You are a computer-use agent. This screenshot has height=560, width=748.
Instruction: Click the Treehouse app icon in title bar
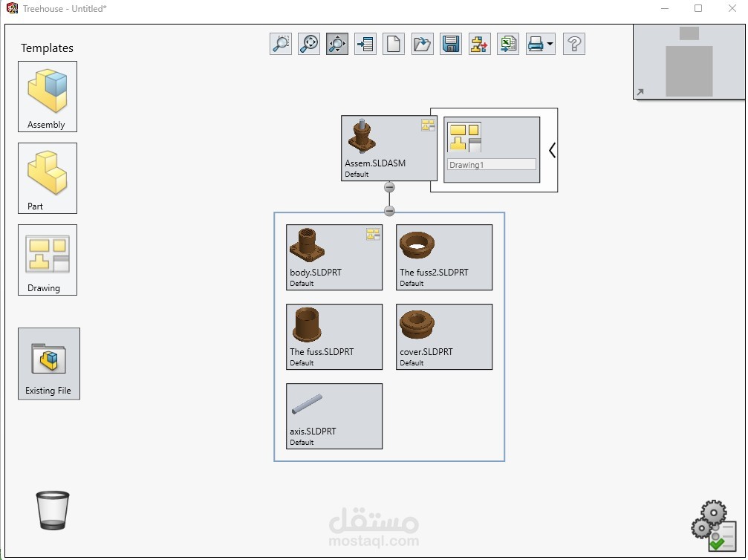(x=12, y=8)
